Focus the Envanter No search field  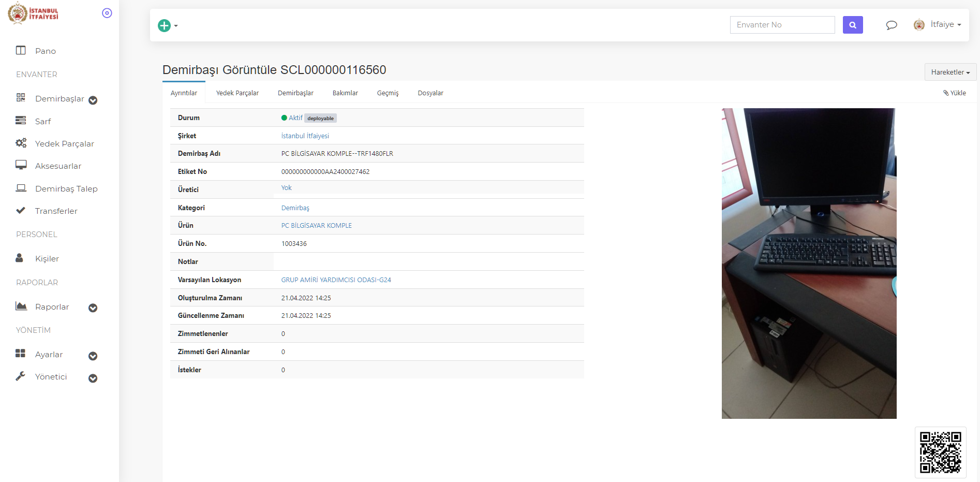tap(782, 25)
